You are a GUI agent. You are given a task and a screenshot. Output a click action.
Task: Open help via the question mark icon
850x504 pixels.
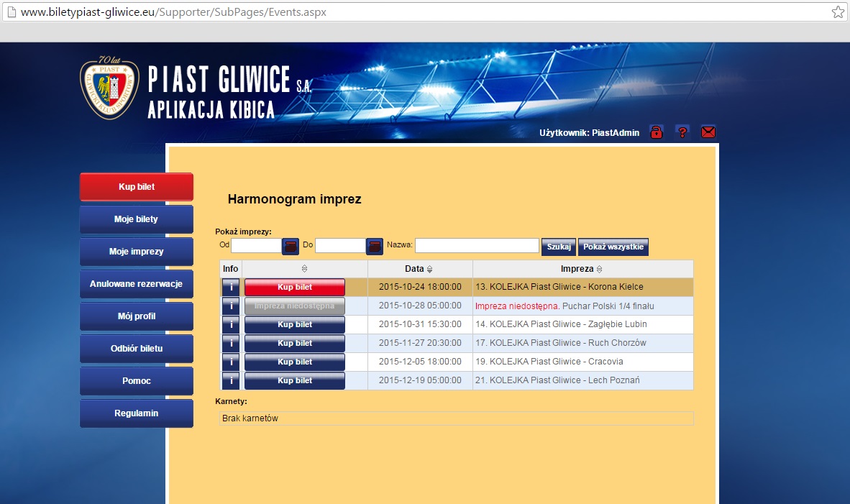(x=682, y=132)
